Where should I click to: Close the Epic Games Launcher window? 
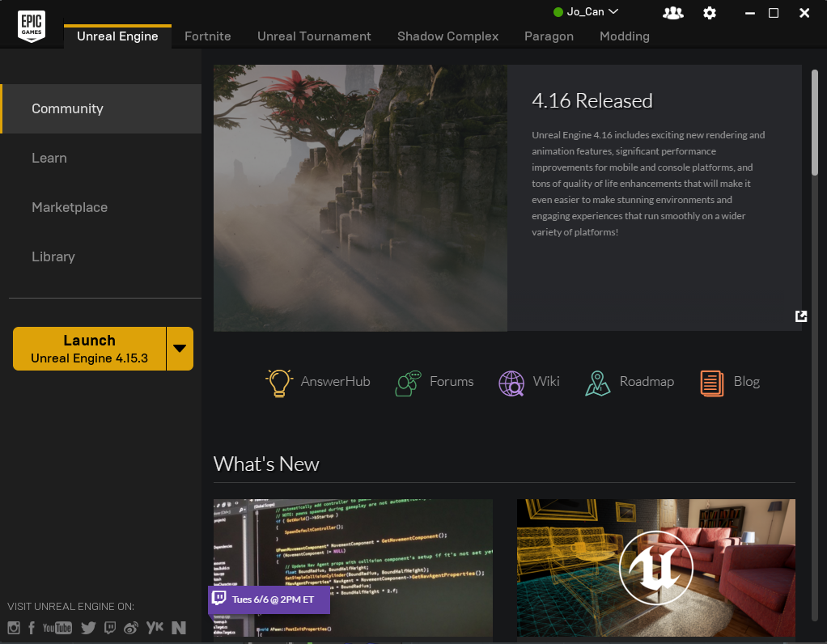804,13
